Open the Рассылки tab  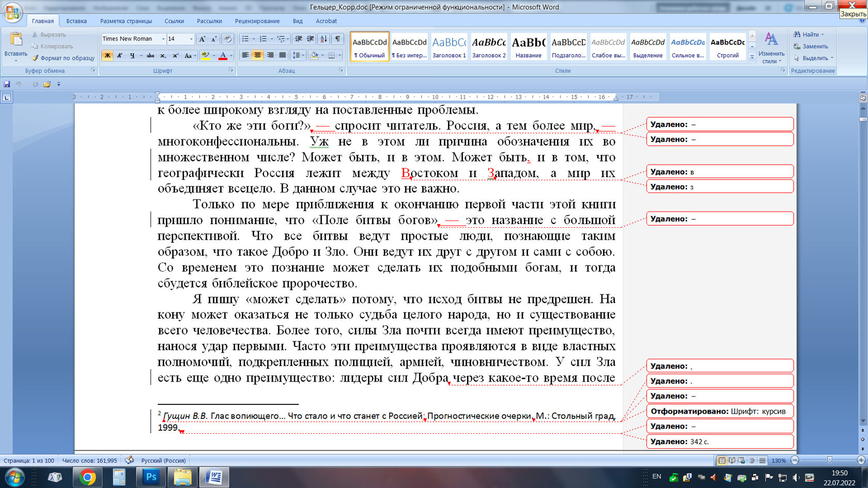pos(209,21)
